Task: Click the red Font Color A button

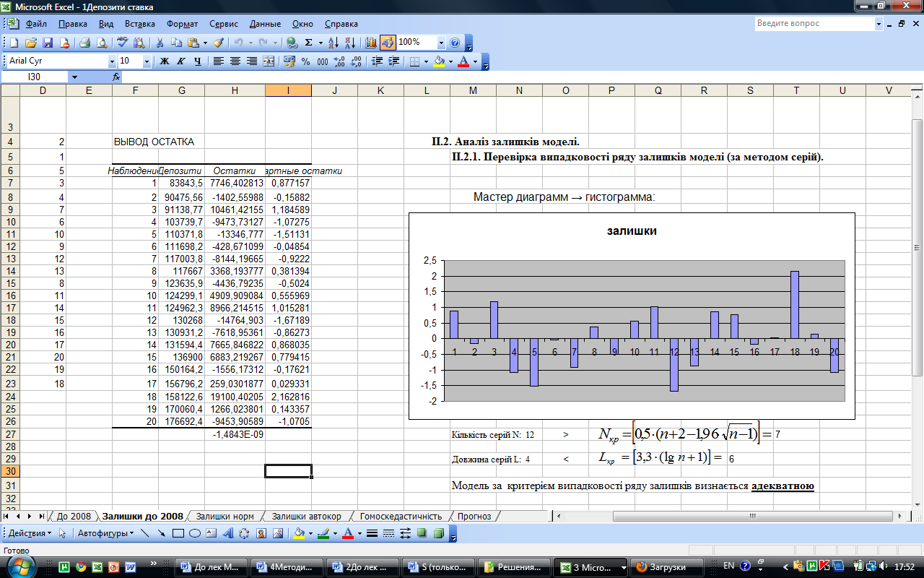Action: tap(463, 61)
